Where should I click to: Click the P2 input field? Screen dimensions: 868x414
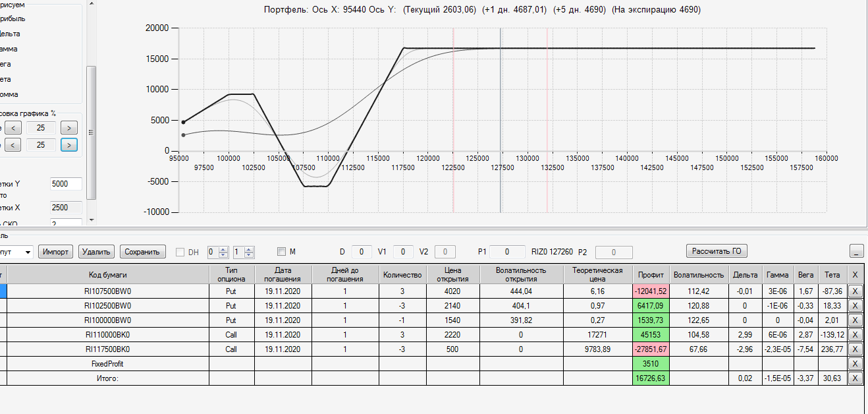click(x=612, y=252)
